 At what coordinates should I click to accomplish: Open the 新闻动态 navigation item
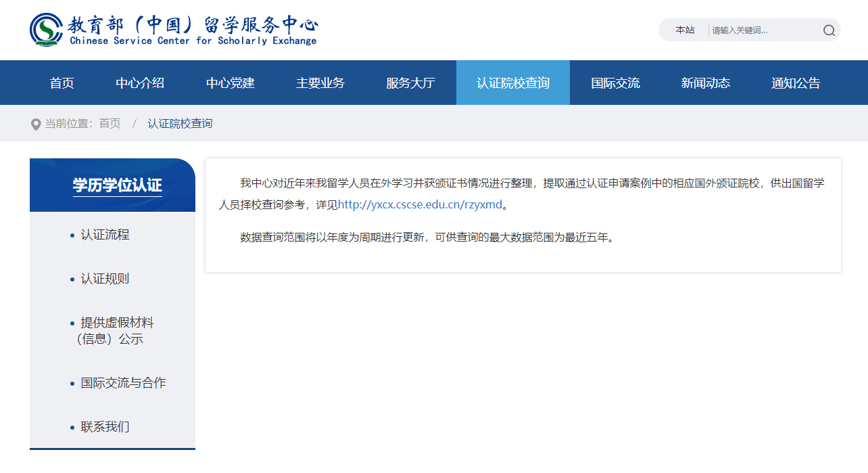(706, 83)
